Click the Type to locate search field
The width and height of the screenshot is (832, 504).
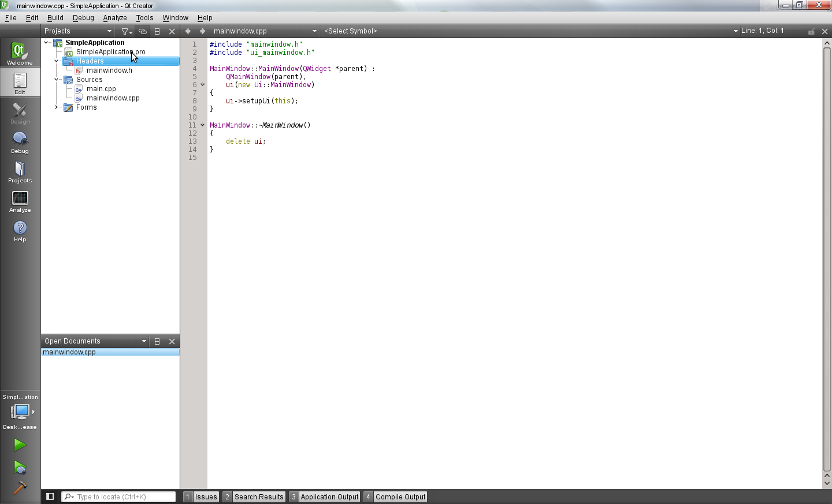(118, 496)
